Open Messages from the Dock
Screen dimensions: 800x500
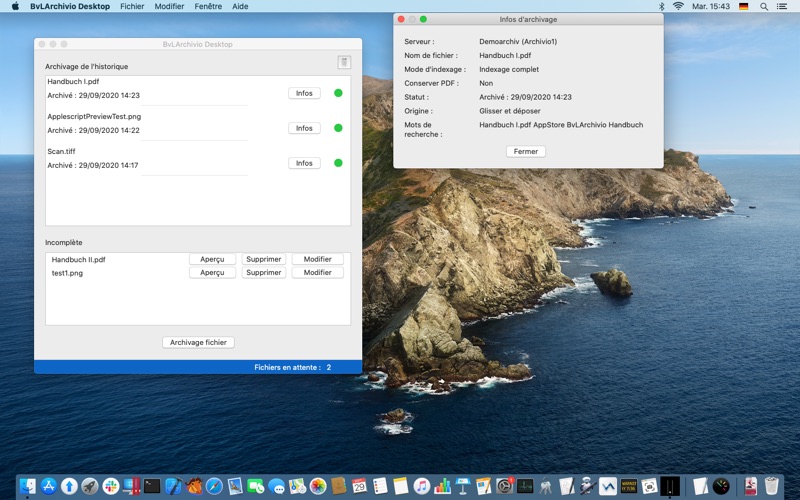coord(277,486)
